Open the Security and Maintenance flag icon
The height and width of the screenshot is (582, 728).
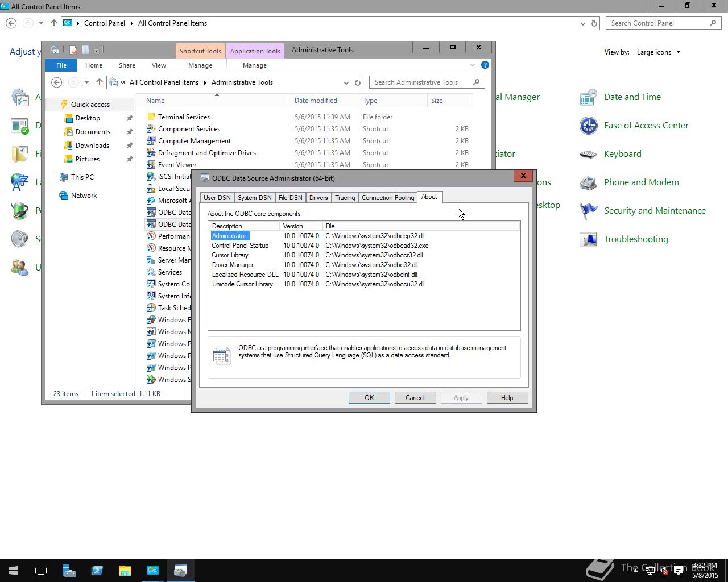click(588, 211)
